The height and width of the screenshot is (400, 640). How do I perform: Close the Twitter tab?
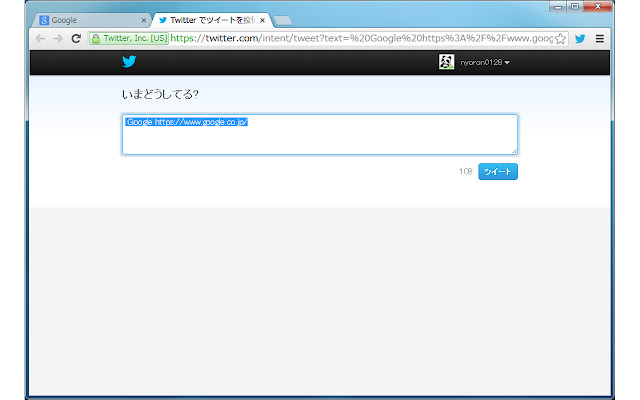[x=262, y=20]
